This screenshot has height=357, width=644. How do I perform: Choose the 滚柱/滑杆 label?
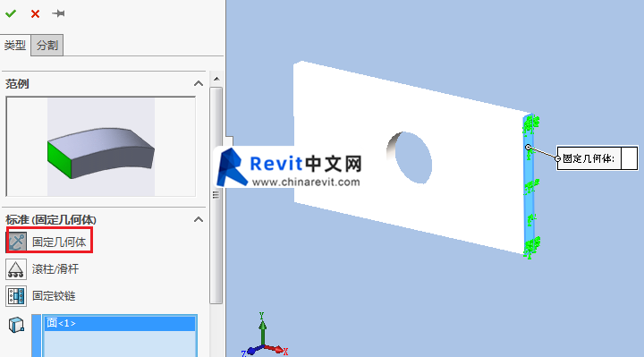point(55,269)
